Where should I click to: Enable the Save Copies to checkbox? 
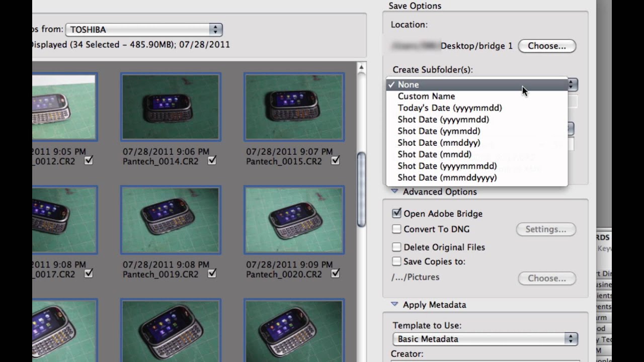point(396,261)
